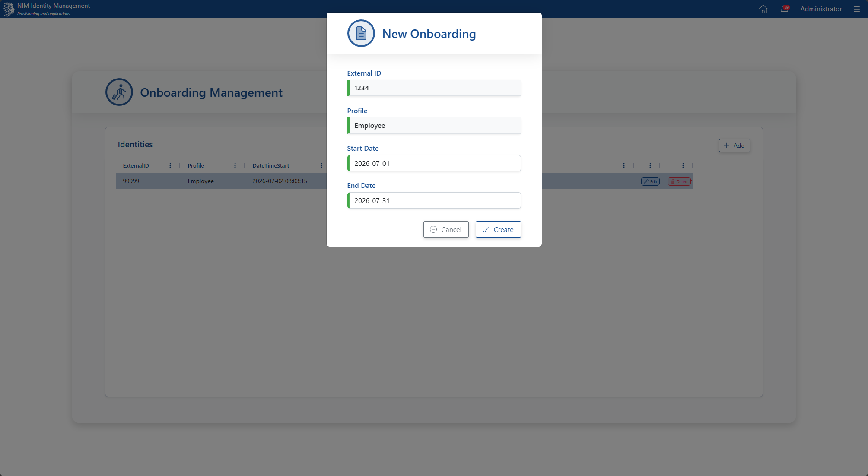
Task: Click the Cancel button
Action: tap(446, 229)
